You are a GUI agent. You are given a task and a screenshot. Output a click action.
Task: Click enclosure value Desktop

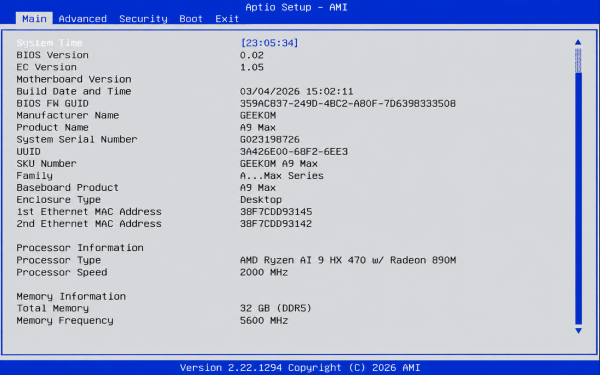(x=261, y=200)
